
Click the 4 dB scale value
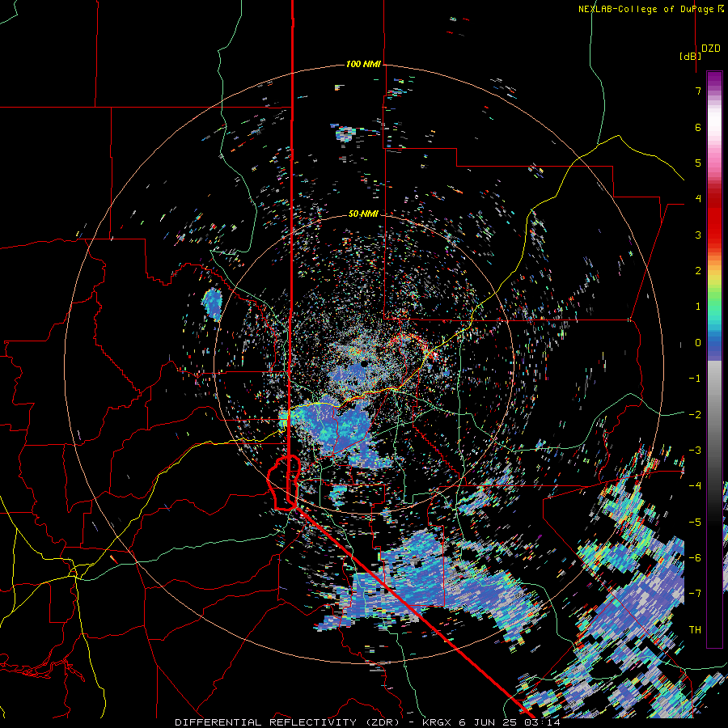point(698,199)
